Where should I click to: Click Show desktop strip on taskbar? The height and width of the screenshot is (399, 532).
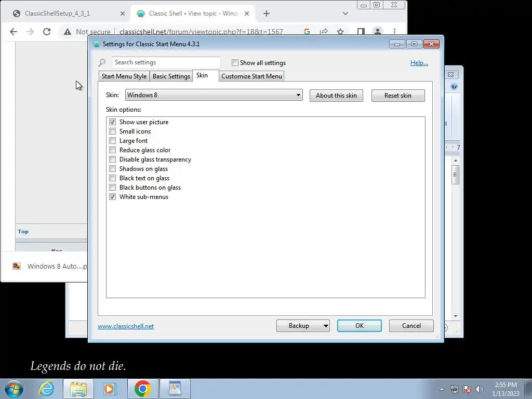click(528, 389)
